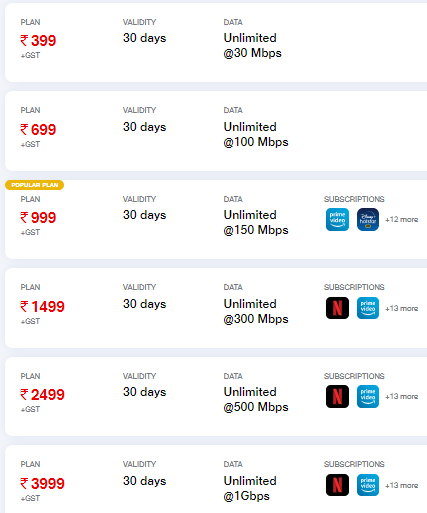The image size is (427, 513).
Task: Select the Unlimited @1Gbps data text
Action: pos(250,488)
